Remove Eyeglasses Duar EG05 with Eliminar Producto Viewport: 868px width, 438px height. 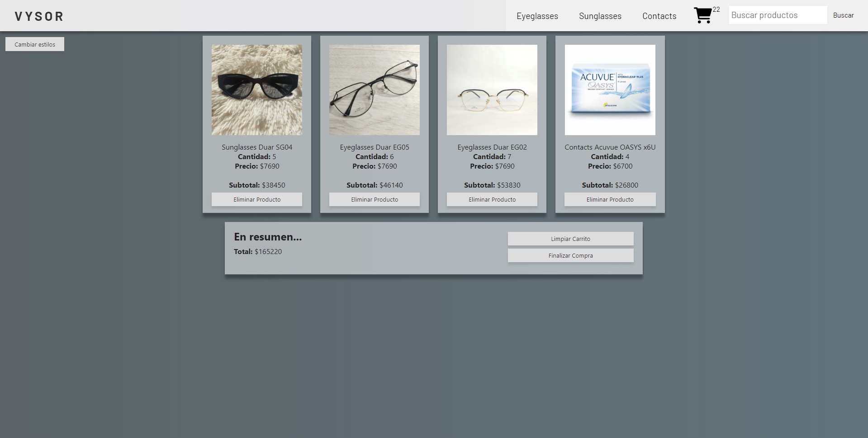(375, 199)
